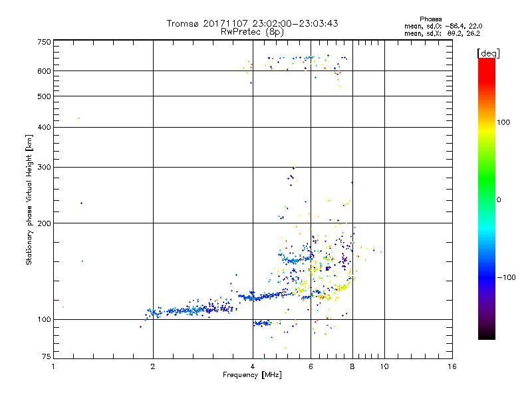Image resolution: width=532 pixels, height=399 pixels.
Task: Click the y-axis tick label "300"
Action: [x=44, y=167]
